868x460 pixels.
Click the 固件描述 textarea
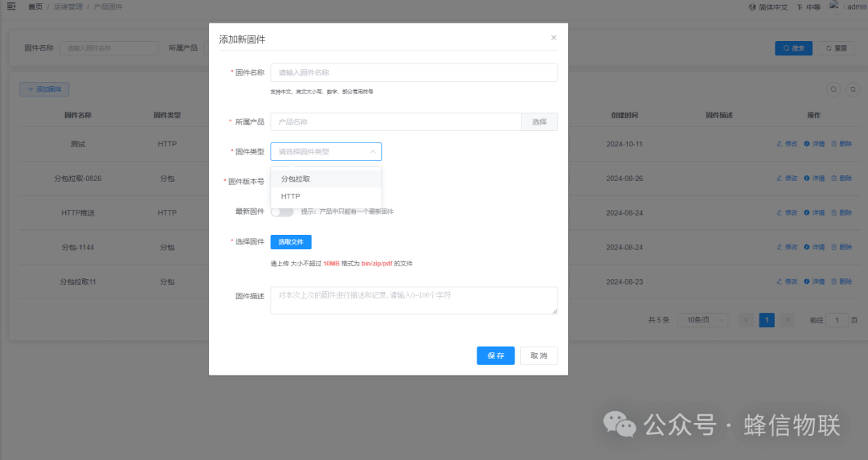[x=414, y=301]
